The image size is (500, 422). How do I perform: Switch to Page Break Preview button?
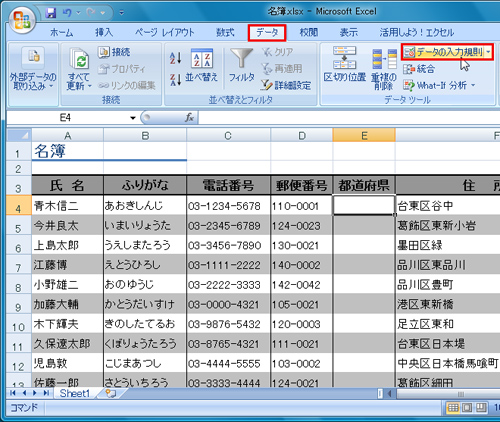[x=481, y=407]
